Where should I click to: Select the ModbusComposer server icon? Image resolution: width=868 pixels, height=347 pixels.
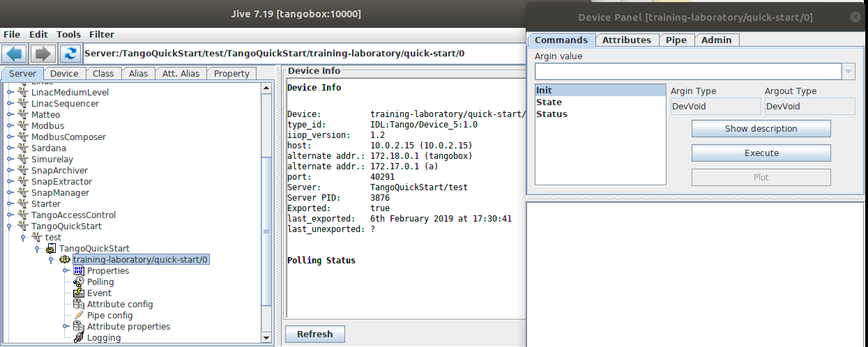pyautogui.click(x=23, y=137)
